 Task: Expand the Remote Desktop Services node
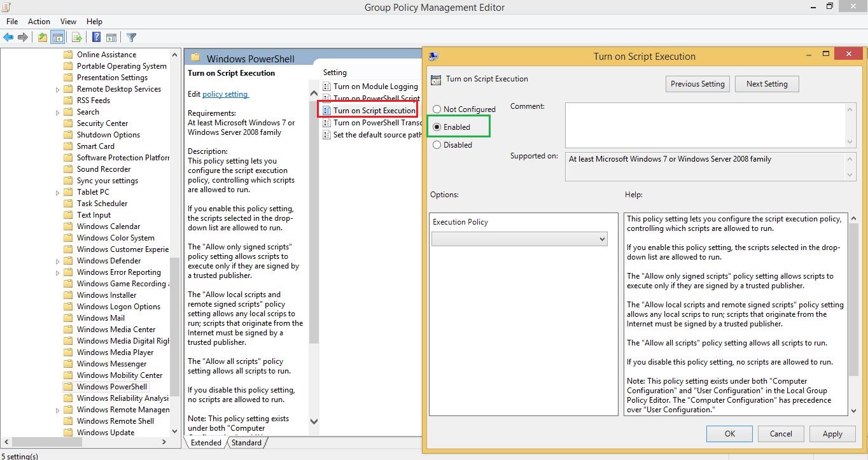point(58,90)
